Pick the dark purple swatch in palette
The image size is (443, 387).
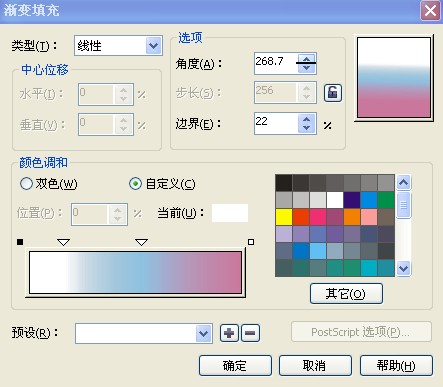[352, 200]
